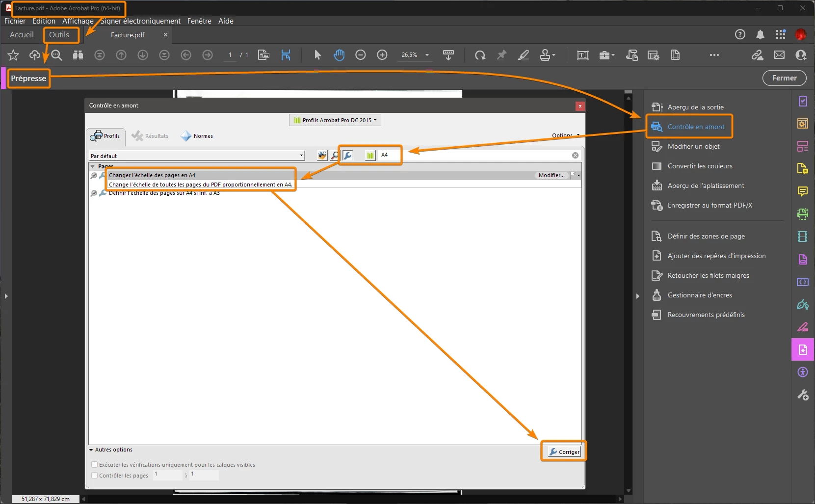Click the current page number field

click(230, 55)
